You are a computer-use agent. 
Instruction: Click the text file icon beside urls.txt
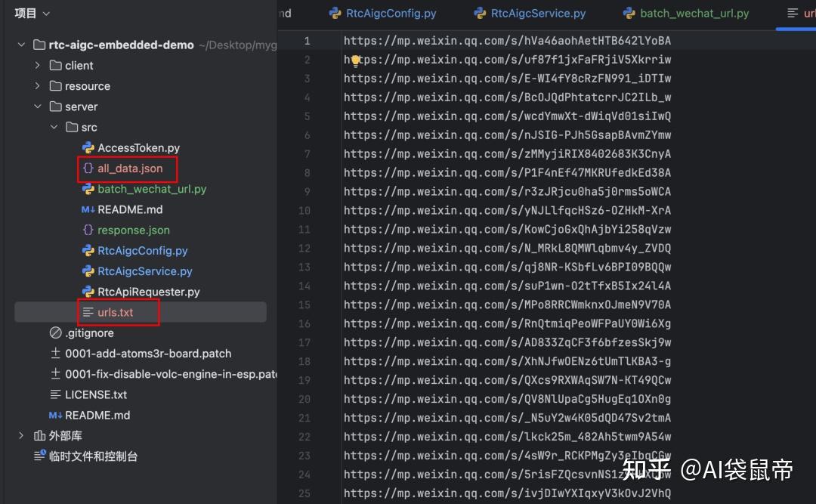point(88,312)
